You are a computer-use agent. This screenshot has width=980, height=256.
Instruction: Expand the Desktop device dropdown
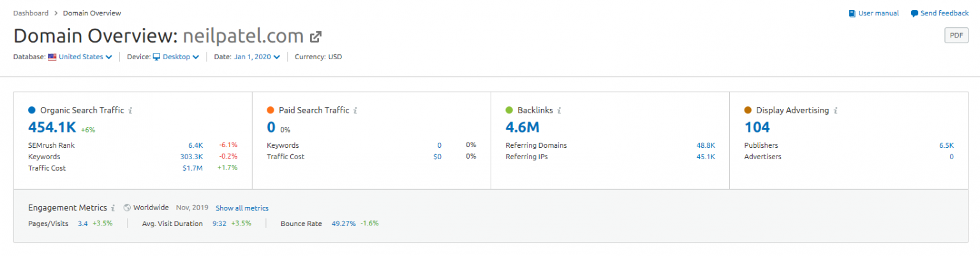tap(181, 57)
